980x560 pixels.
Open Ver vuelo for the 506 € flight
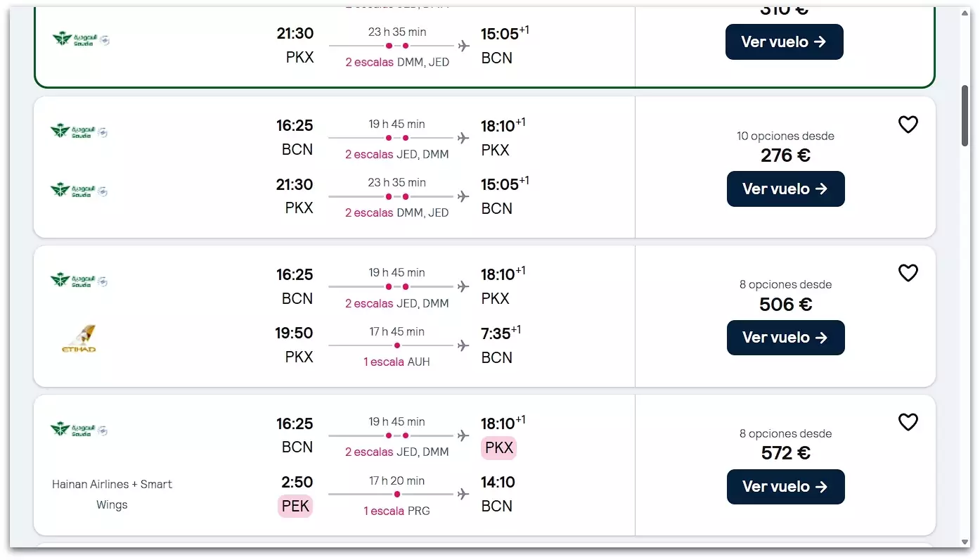pos(785,338)
